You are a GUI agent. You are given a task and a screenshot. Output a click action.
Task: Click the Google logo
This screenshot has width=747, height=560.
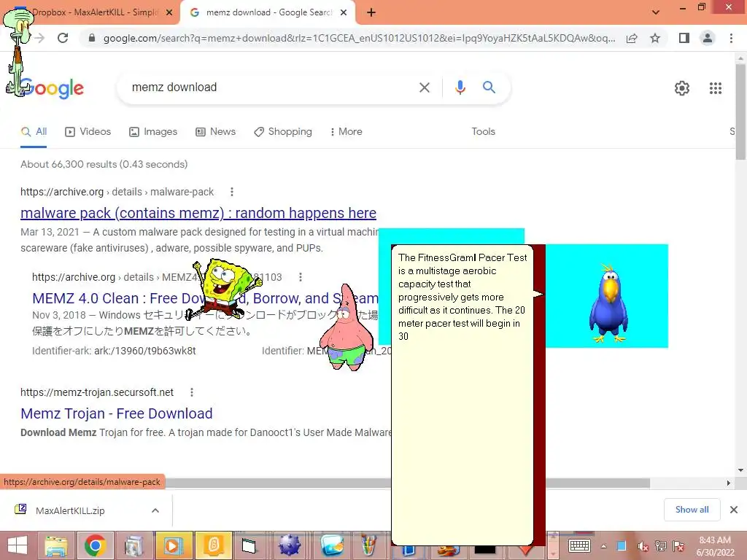click(52, 88)
